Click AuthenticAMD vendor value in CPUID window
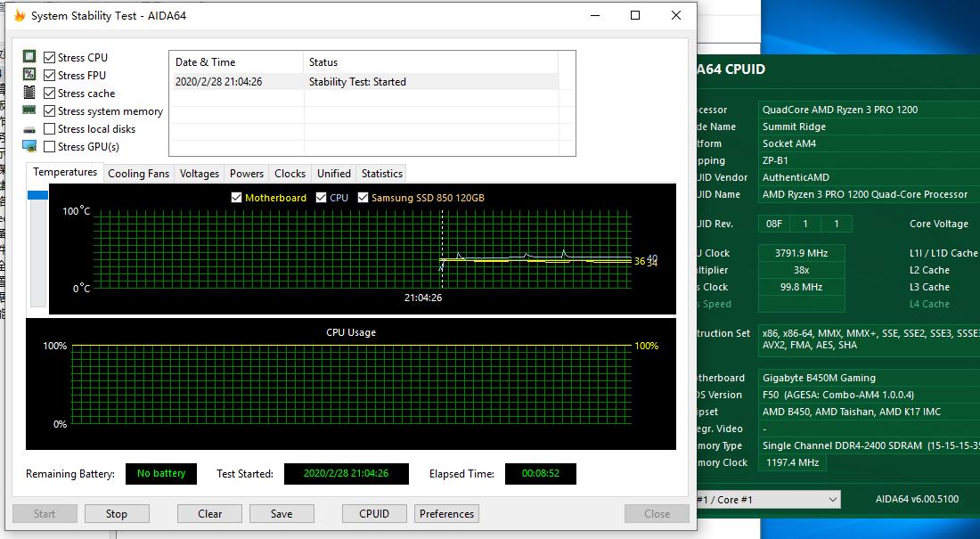The height and width of the screenshot is (539, 980). pos(869,177)
